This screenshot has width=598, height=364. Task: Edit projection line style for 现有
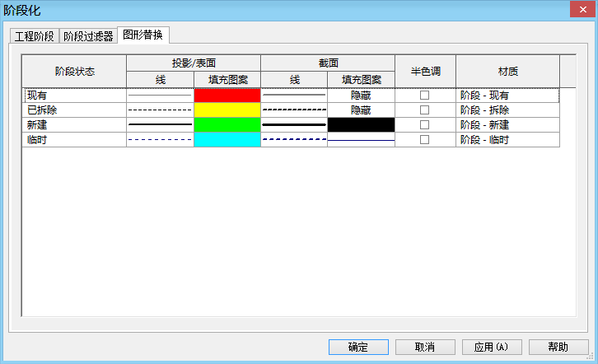click(160, 95)
